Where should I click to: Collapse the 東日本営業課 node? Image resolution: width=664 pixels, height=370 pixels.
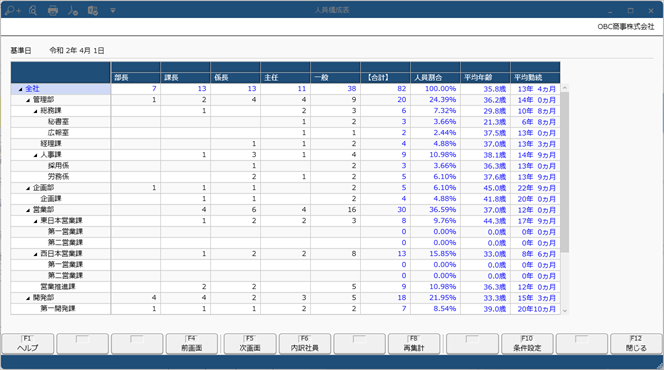pyautogui.click(x=36, y=221)
